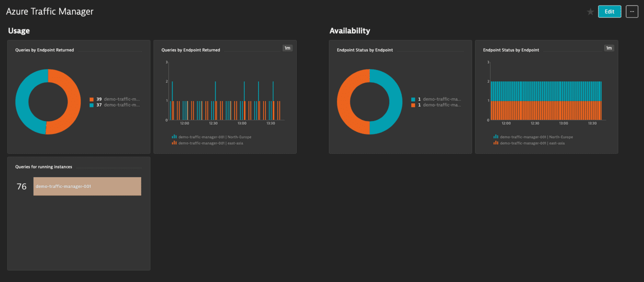Click the Availability section heading
The image size is (644, 282).
coord(350,31)
